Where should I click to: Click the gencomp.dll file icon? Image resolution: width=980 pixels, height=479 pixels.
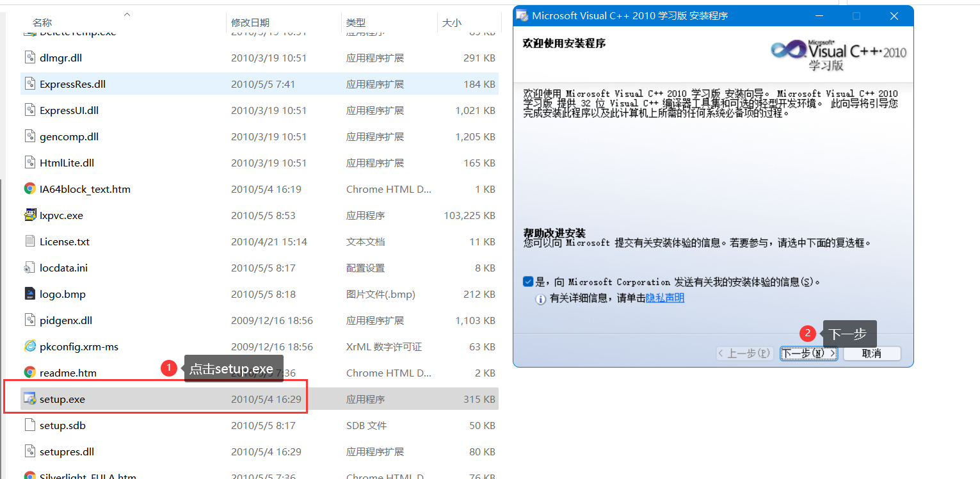coord(29,136)
